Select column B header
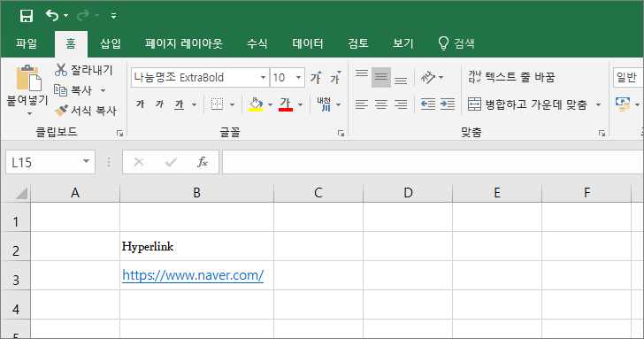 coord(196,193)
